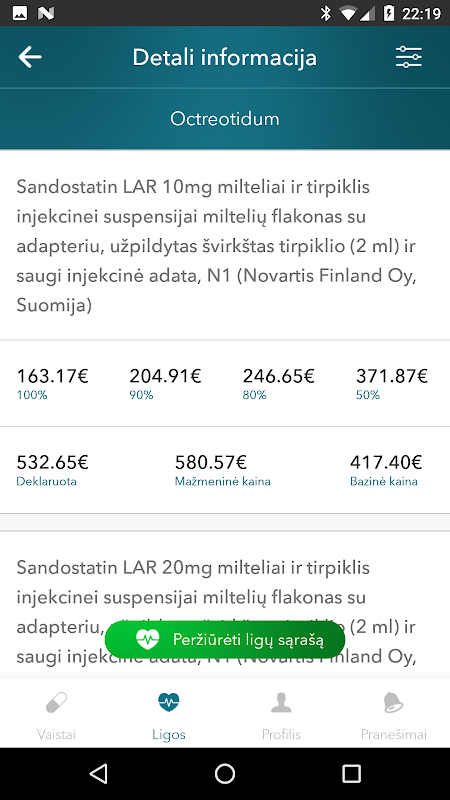Select the Ligos tab label
450x800 pixels.
point(169,734)
